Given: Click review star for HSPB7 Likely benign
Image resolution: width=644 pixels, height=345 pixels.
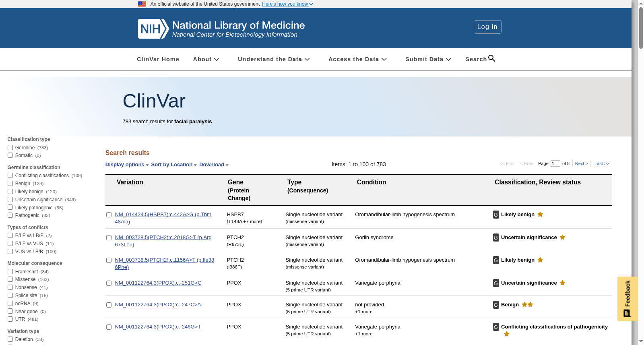Looking at the screenshot, I should [540, 215].
